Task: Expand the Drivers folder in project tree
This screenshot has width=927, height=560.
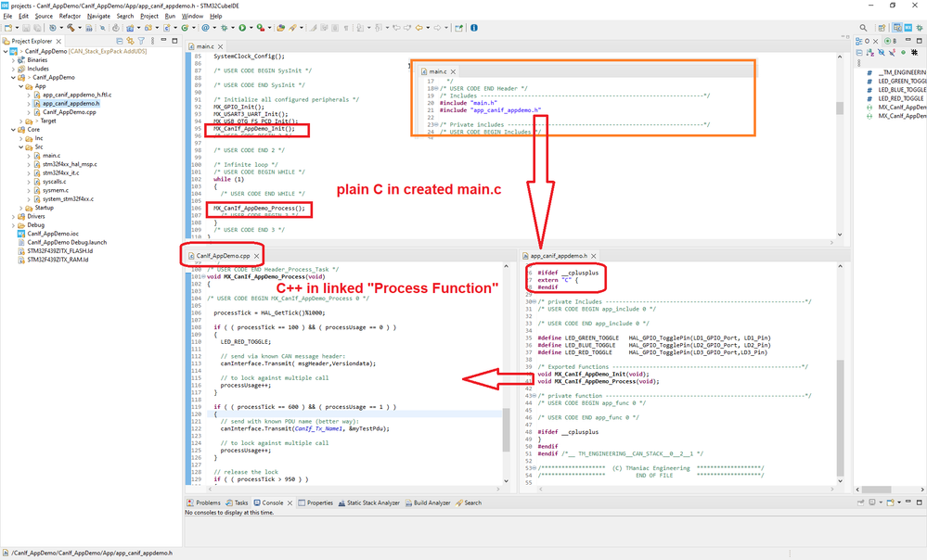Action: pyautogui.click(x=14, y=216)
